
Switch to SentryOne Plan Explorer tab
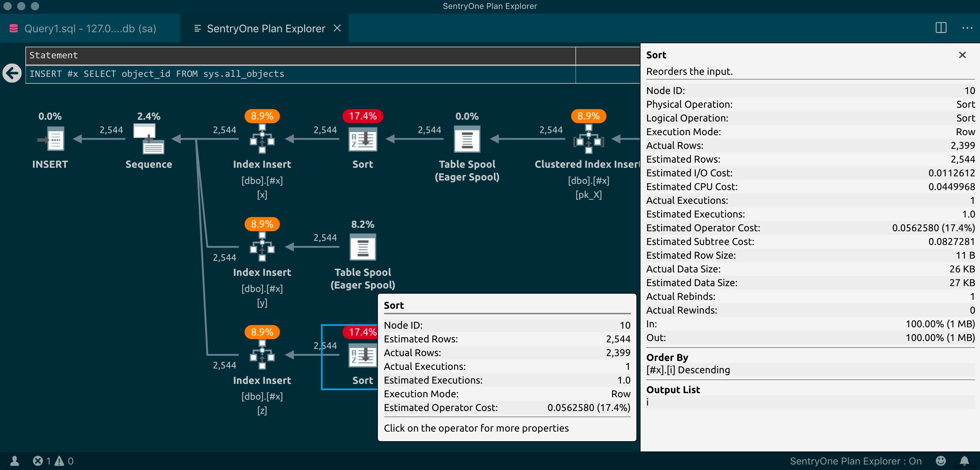[264, 28]
